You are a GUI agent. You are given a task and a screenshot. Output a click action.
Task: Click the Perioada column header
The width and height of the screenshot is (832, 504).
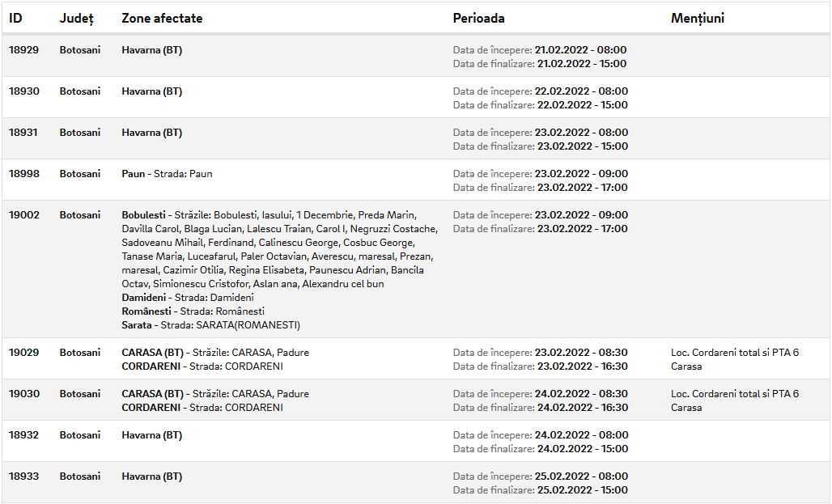478,18
